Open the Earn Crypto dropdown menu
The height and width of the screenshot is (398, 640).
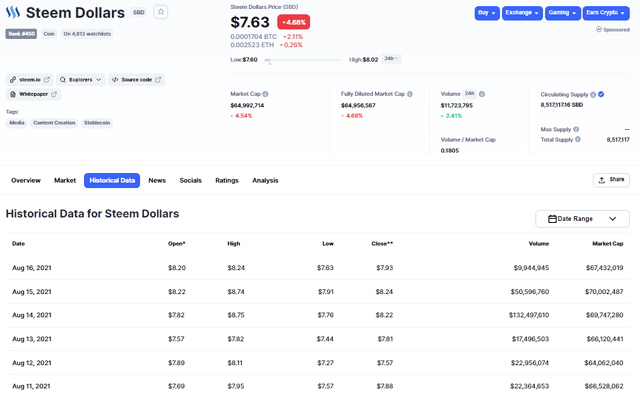pos(606,13)
